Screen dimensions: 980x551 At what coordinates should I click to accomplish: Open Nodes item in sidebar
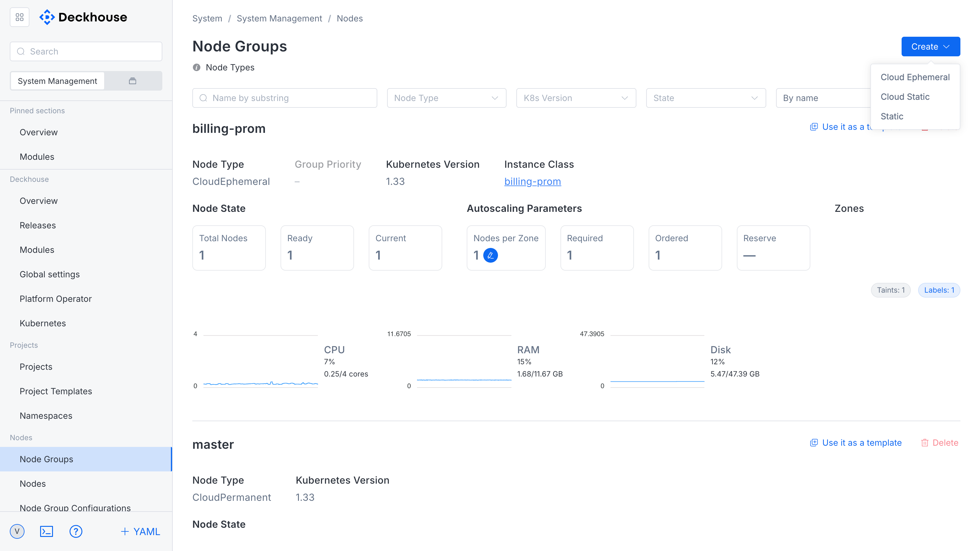(86, 484)
